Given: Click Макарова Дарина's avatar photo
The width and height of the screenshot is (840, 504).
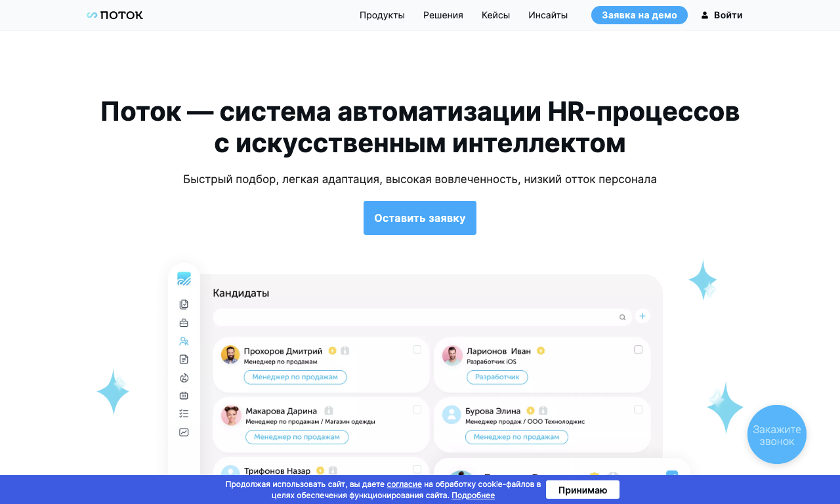Looking at the screenshot, I should pyautogui.click(x=231, y=415).
